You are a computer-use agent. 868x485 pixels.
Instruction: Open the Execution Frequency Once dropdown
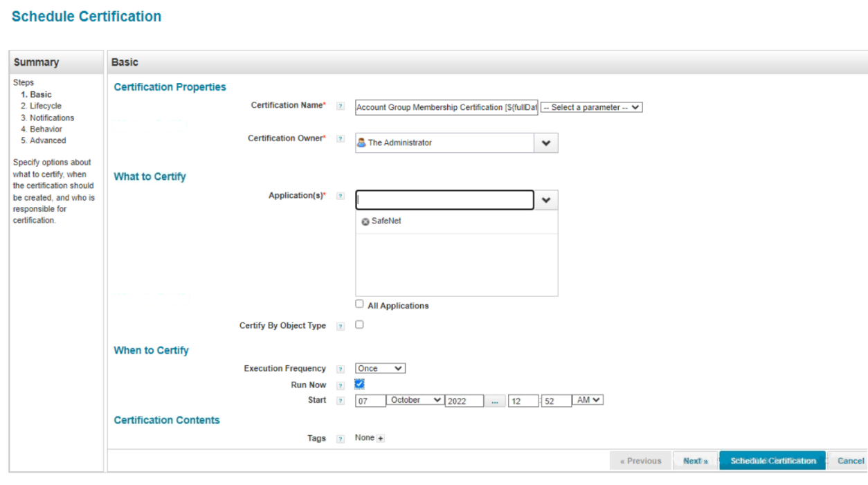tap(380, 369)
